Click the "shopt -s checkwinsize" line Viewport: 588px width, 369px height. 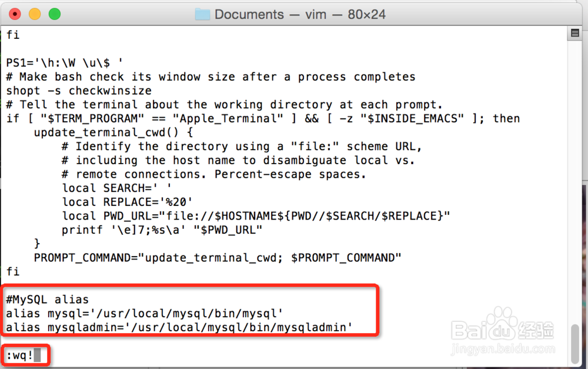pyautogui.click(x=79, y=91)
